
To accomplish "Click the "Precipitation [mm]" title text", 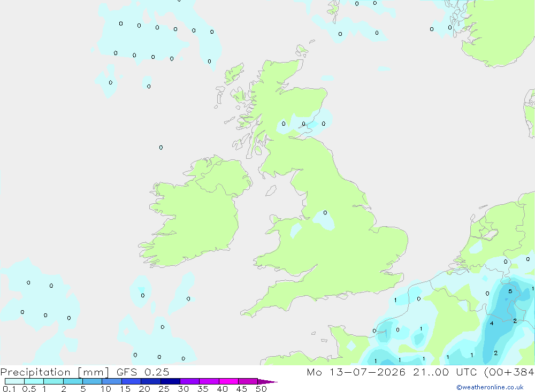I will 55,372.
